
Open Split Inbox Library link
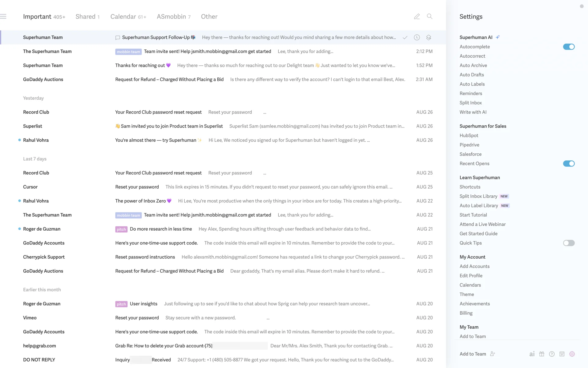[478, 196]
